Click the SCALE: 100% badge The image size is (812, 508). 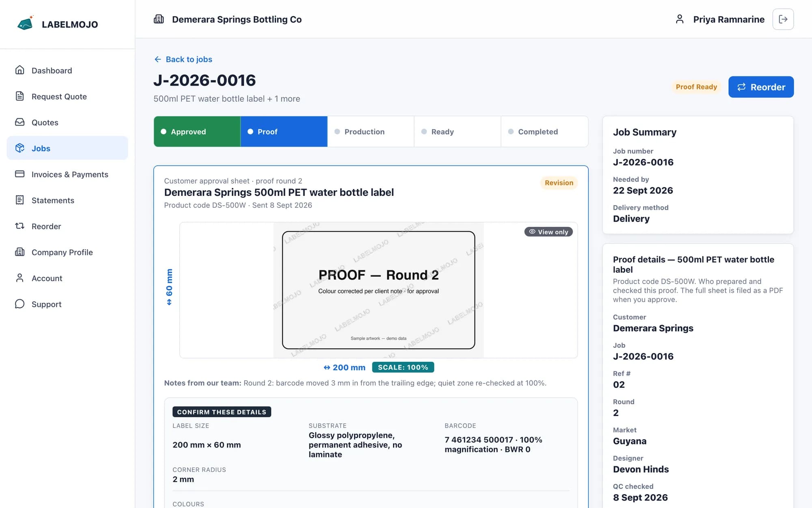(x=403, y=367)
